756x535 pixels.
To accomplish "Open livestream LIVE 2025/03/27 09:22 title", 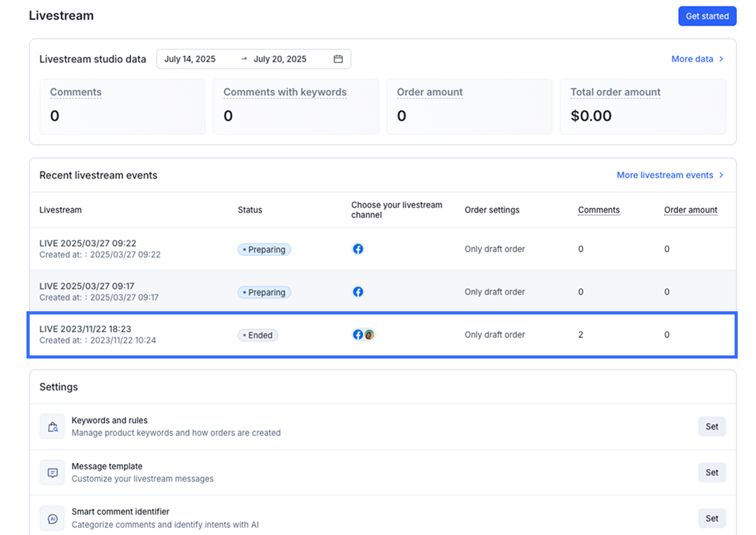I will click(88, 243).
